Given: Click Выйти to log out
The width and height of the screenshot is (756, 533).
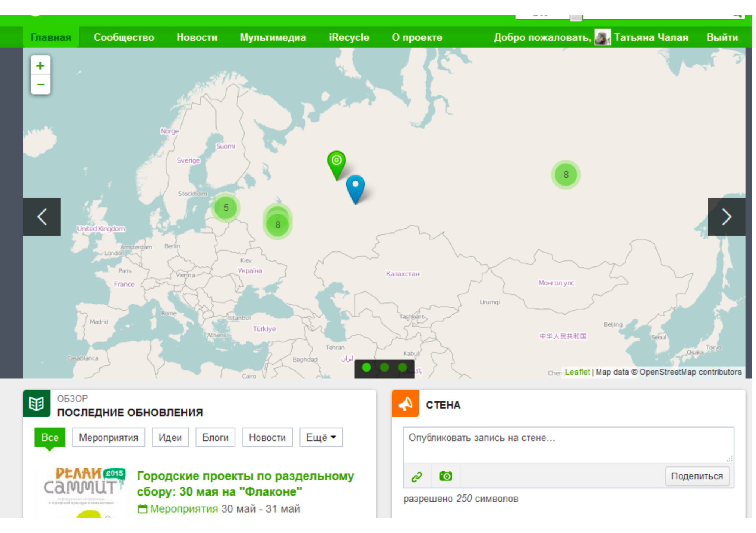Looking at the screenshot, I should [722, 37].
